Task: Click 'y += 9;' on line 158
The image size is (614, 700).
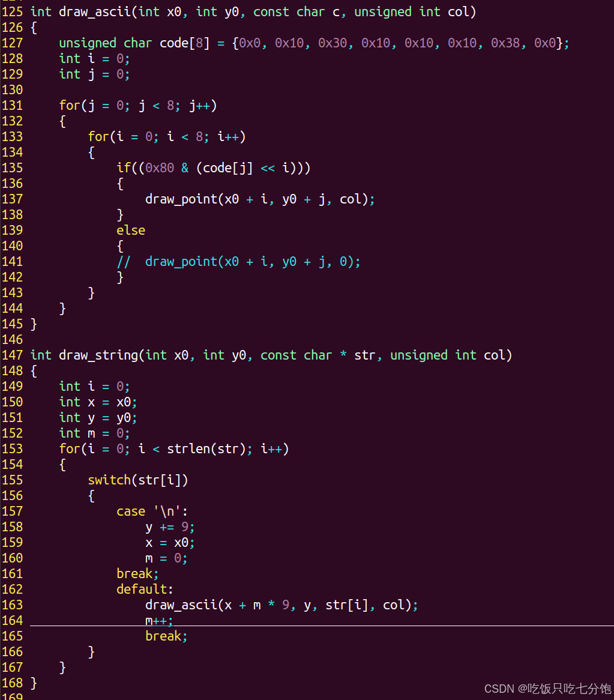Action: (x=170, y=527)
